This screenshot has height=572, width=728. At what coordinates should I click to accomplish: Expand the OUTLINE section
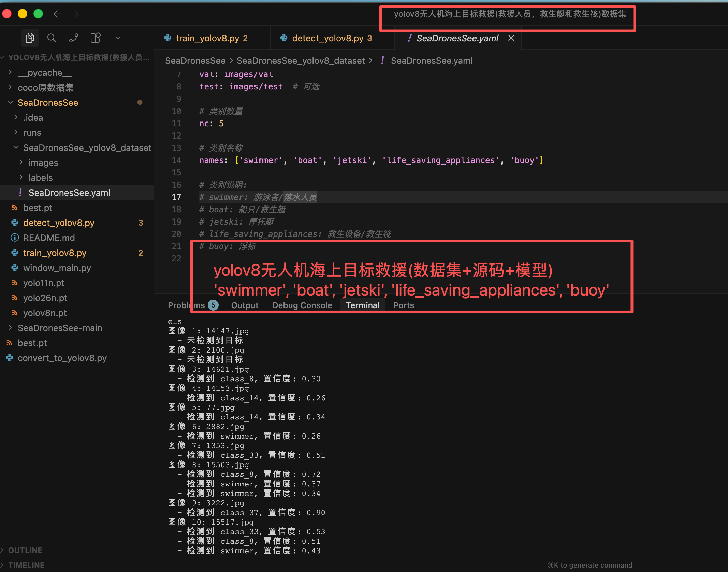pyautogui.click(x=25, y=550)
